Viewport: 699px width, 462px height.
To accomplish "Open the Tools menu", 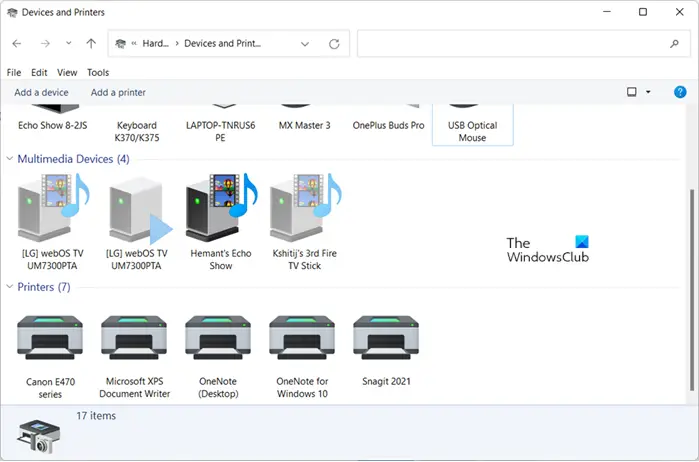I will 98,72.
